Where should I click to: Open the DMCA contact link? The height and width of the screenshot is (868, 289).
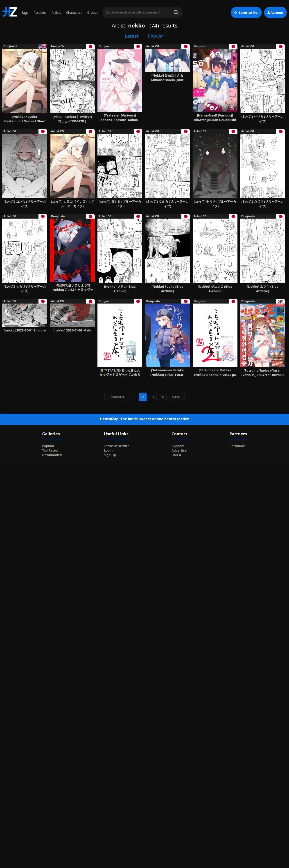176,455
